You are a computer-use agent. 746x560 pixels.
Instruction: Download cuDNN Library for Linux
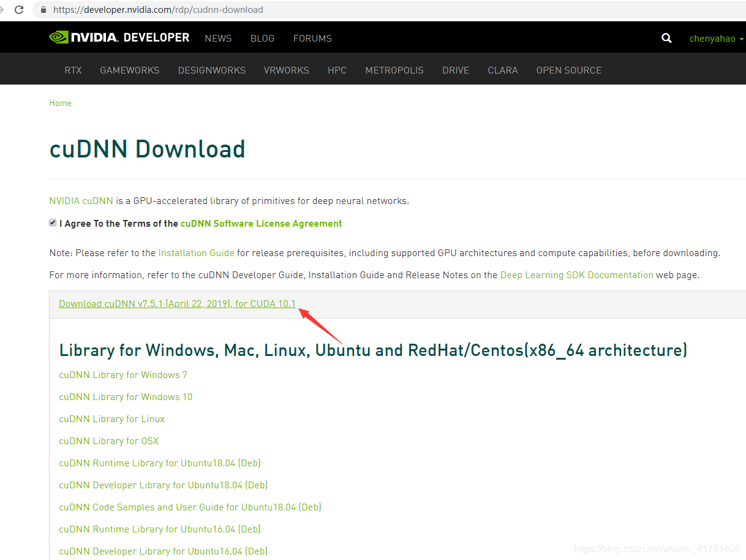click(112, 419)
